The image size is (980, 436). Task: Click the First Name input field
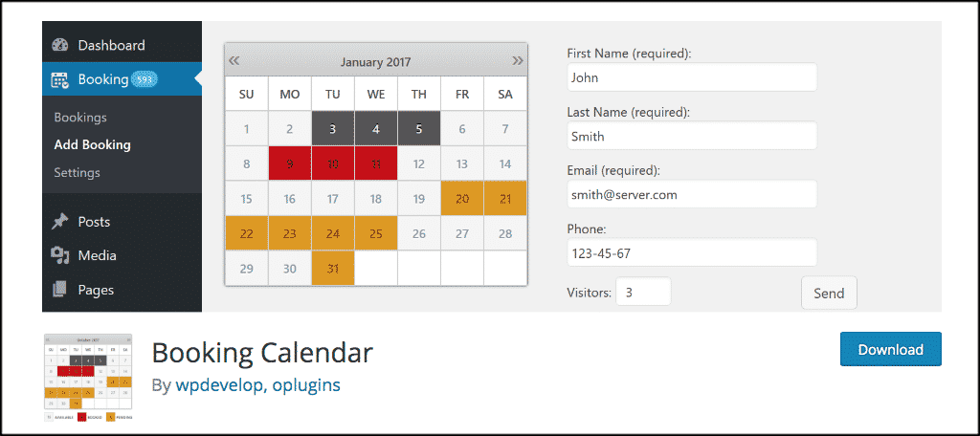click(x=691, y=77)
